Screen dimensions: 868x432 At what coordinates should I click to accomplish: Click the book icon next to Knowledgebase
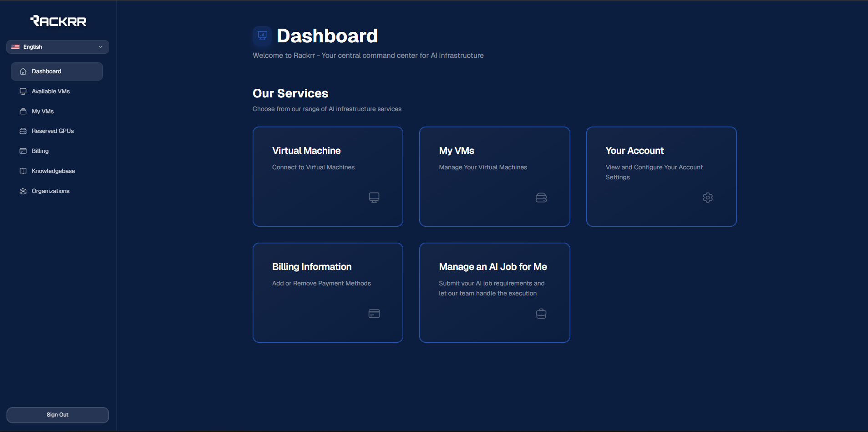coord(22,171)
